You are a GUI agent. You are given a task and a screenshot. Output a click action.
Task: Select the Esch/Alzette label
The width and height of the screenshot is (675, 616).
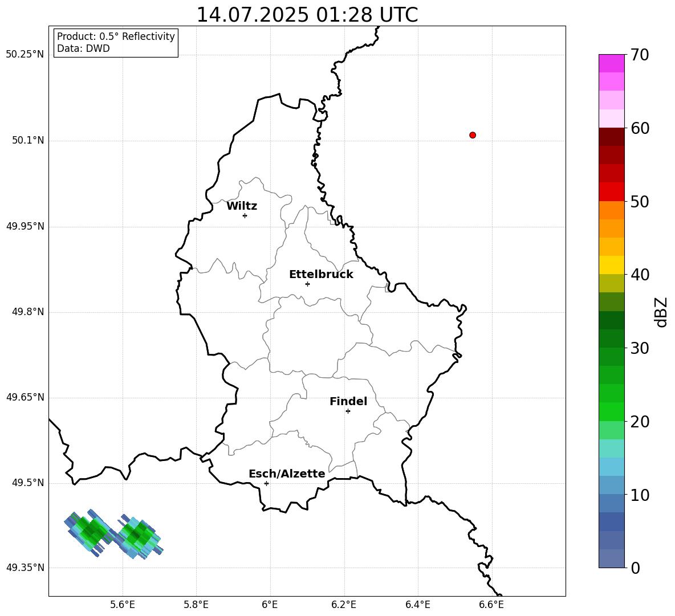287,474
